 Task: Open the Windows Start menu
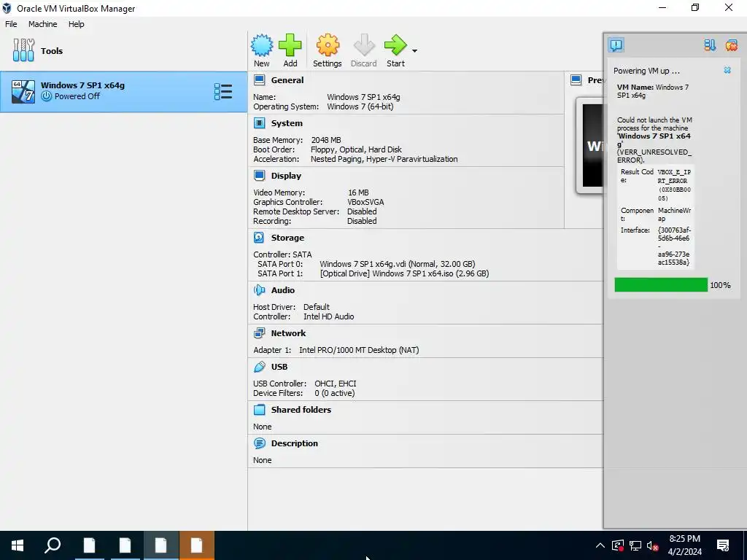coord(18,545)
